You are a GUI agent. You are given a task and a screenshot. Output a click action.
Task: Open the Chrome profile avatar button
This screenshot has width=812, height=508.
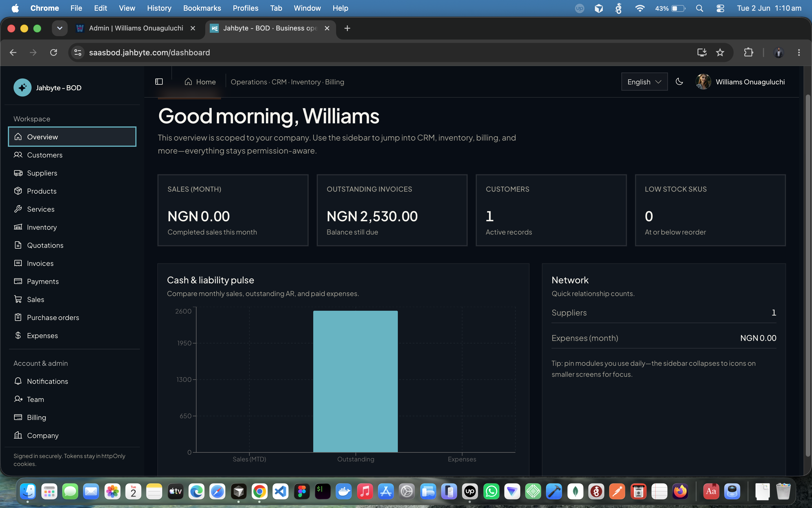click(x=779, y=52)
